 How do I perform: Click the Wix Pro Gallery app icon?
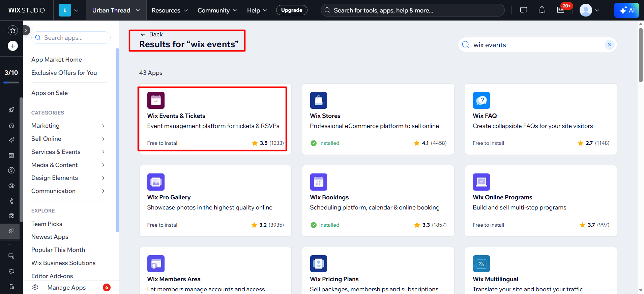pos(156,182)
